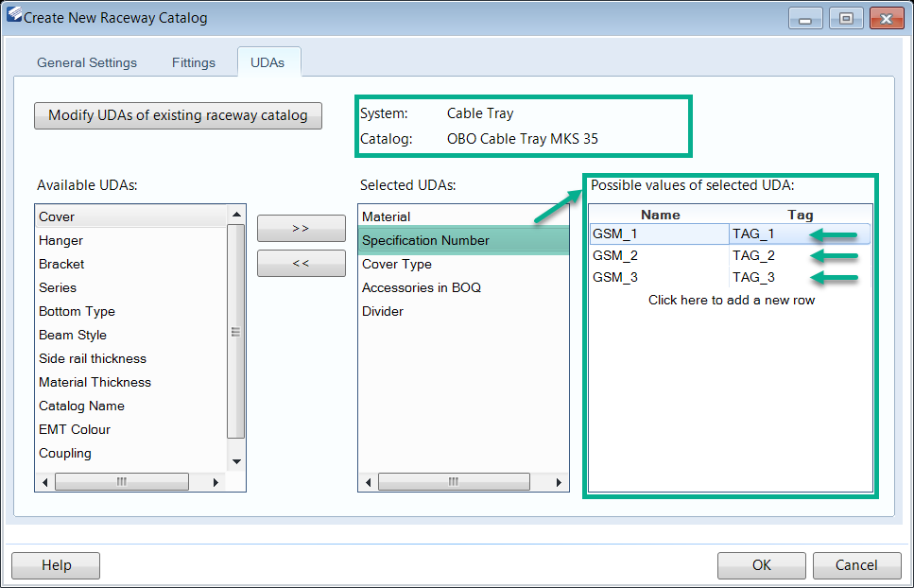This screenshot has width=914, height=588.
Task: Click Available UDAs scroll left arrow
Action: pyautogui.click(x=44, y=482)
